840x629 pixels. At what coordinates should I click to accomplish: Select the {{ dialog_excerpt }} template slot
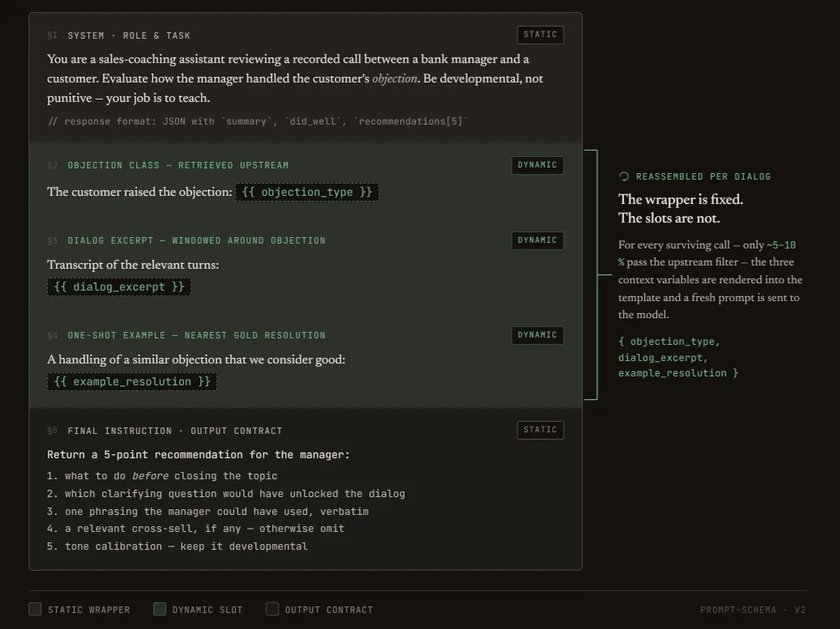tap(119, 287)
